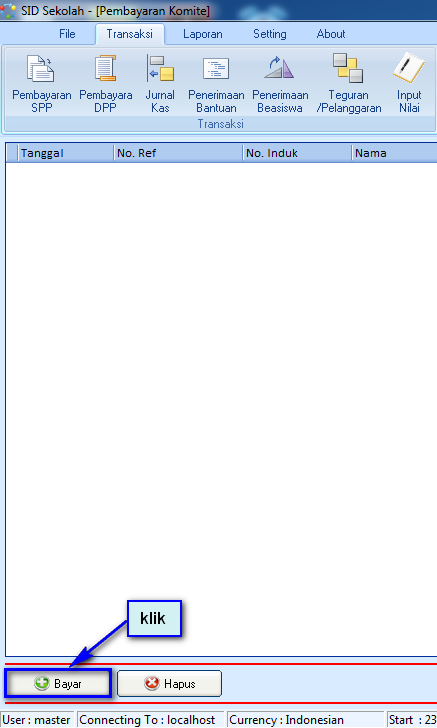Click the Hapus button
The image size is (437, 728).
[170, 683]
